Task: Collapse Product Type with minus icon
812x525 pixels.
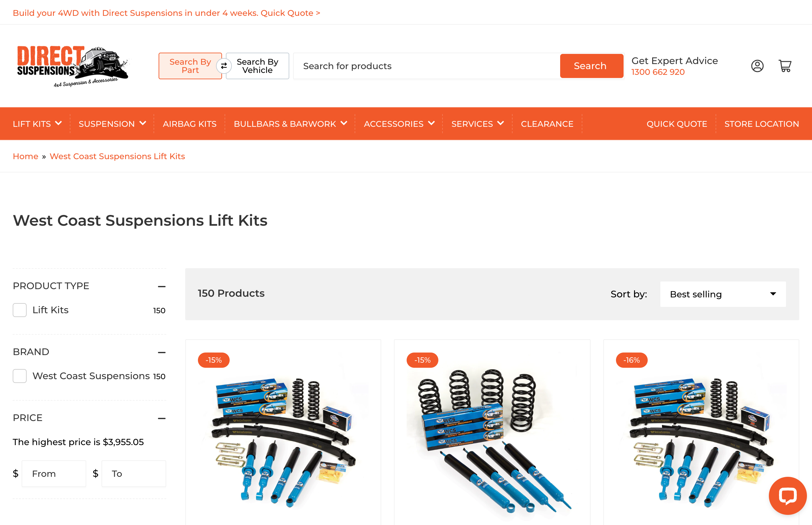Action: click(162, 286)
